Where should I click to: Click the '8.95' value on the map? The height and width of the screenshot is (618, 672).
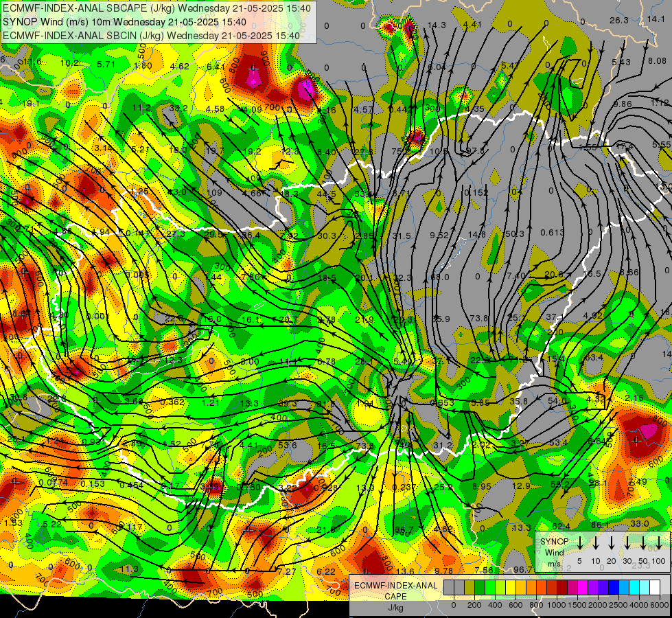point(482,486)
